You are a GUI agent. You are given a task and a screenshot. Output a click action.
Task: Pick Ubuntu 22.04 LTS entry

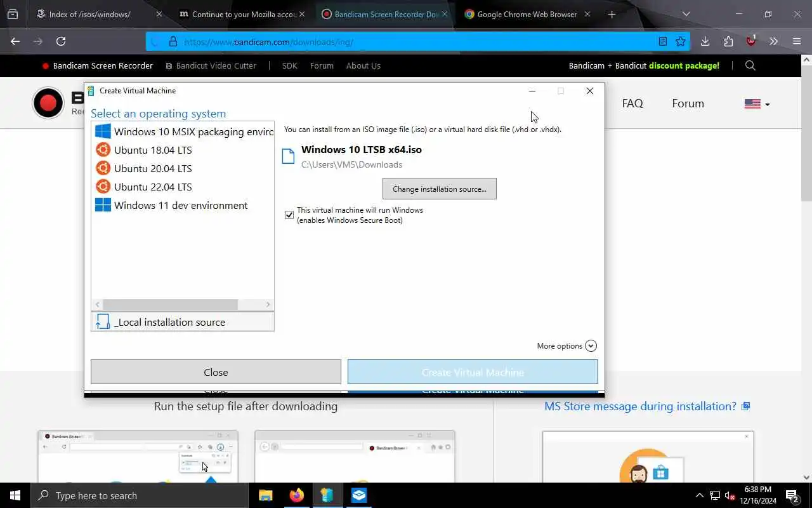(x=183, y=187)
